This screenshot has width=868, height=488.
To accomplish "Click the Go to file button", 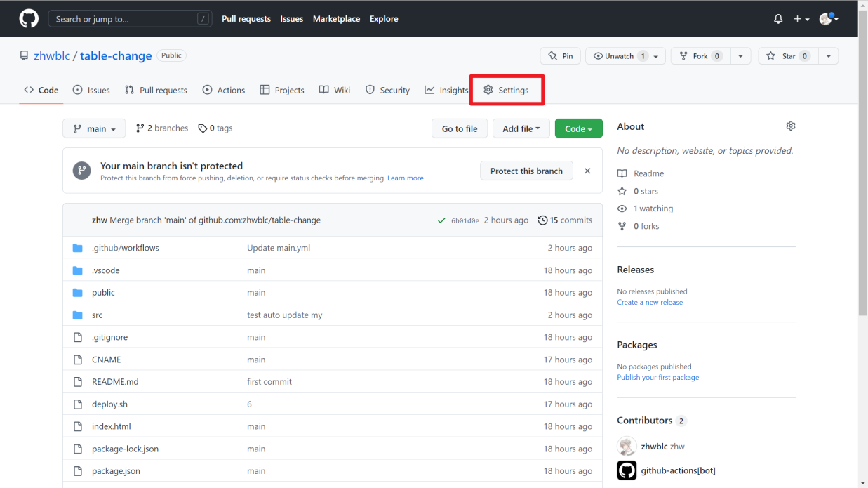I will (x=460, y=128).
